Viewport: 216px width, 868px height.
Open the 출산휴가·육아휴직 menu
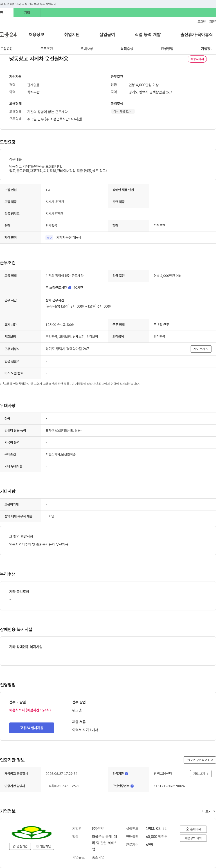point(196,35)
